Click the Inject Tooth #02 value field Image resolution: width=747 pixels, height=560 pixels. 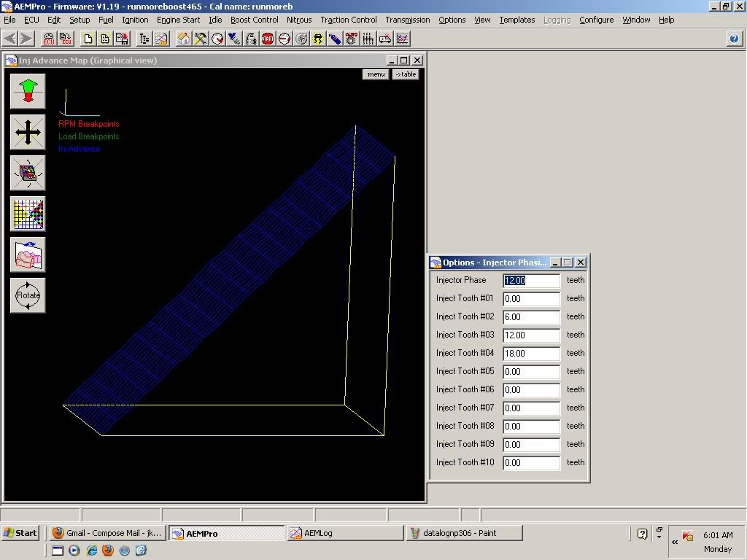click(532, 316)
